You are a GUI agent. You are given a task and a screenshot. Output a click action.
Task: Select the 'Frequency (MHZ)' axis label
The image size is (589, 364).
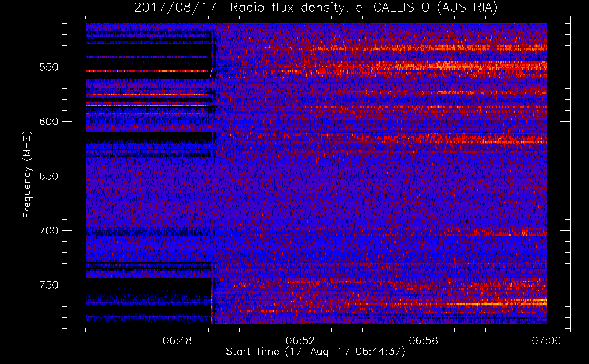click(27, 174)
